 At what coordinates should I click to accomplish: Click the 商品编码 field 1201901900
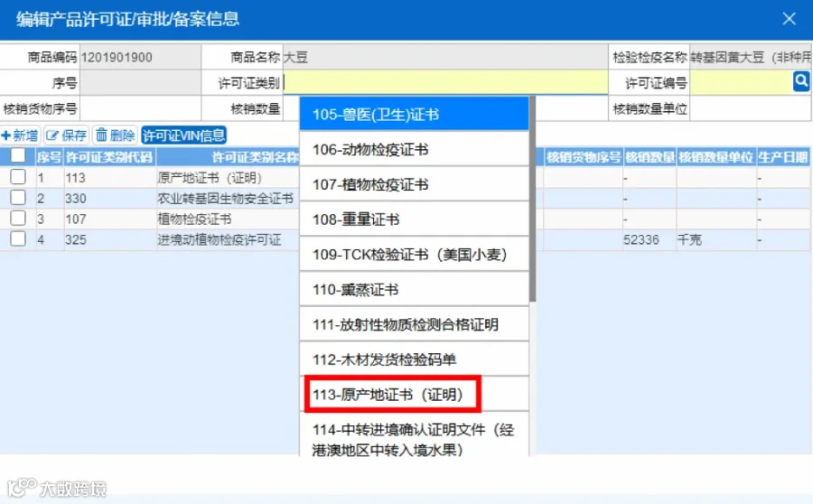click(140, 57)
